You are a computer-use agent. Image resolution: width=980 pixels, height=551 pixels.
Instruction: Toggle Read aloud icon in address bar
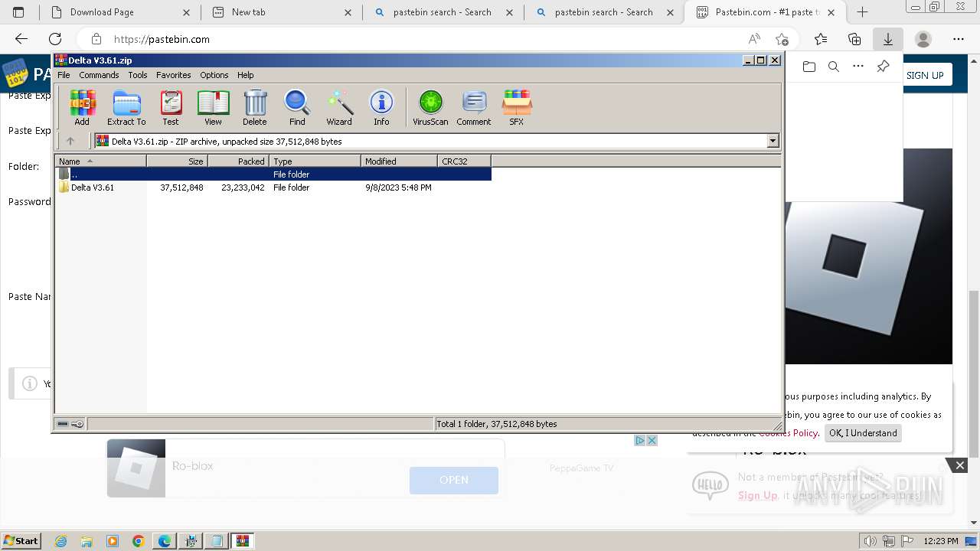click(754, 39)
